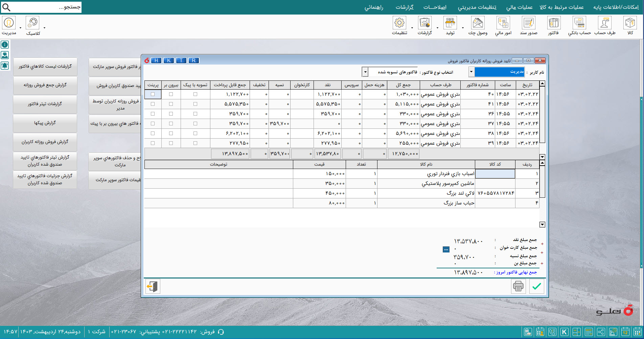Check تسويه با پيک checkbox for invoice 37
The width and height of the screenshot is (644, 339).
click(195, 124)
